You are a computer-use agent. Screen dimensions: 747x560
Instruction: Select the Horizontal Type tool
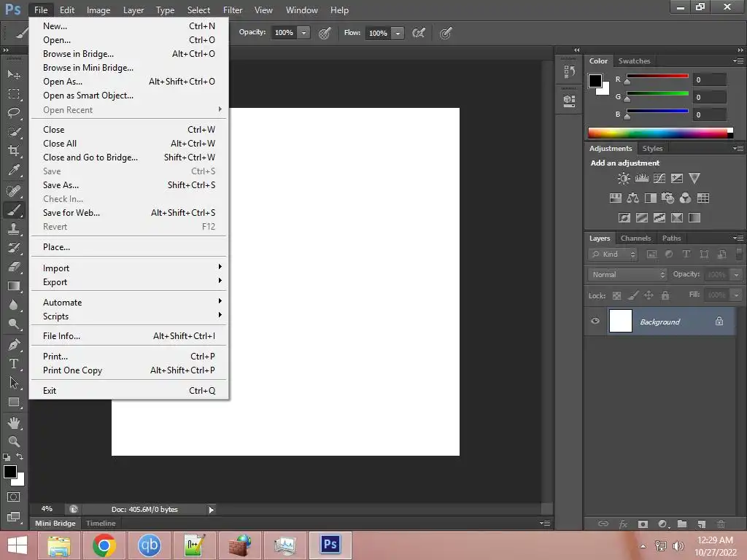13,364
